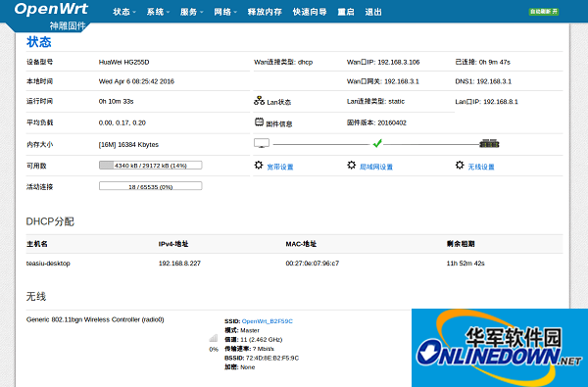Click the 活动连接 progress bar
This screenshot has width=588, height=387.
(x=150, y=186)
